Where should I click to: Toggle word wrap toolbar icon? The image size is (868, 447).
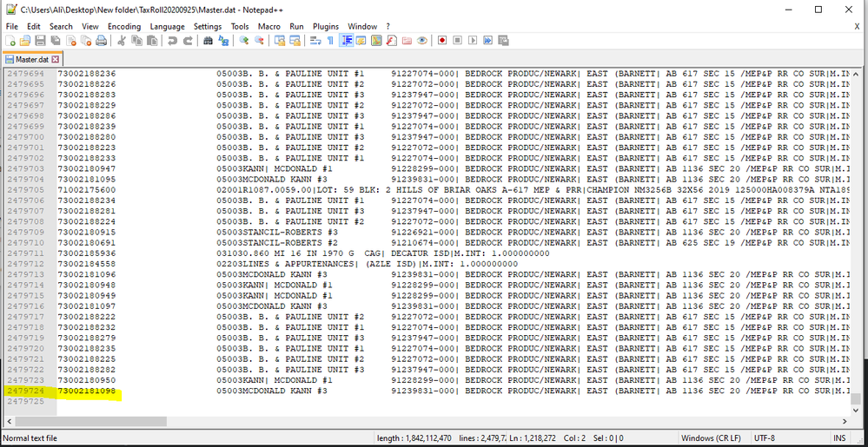click(315, 41)
